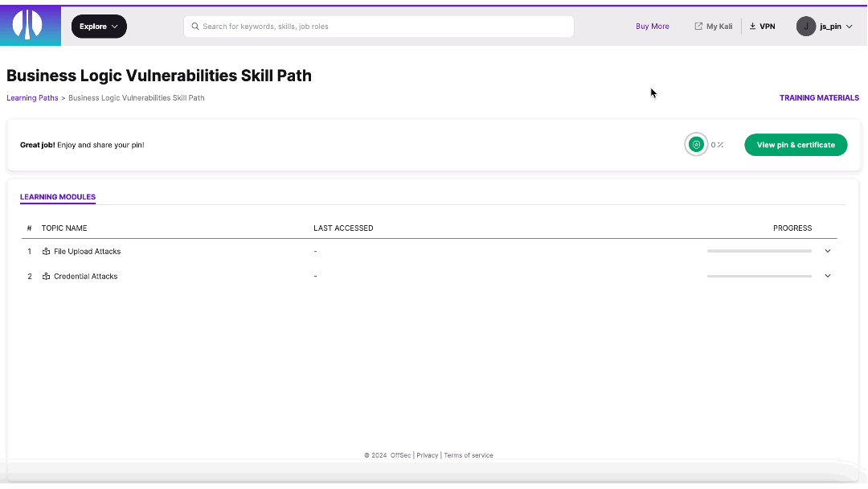Navigate back via Learning Paths breadcrumb

coord(32,97)
